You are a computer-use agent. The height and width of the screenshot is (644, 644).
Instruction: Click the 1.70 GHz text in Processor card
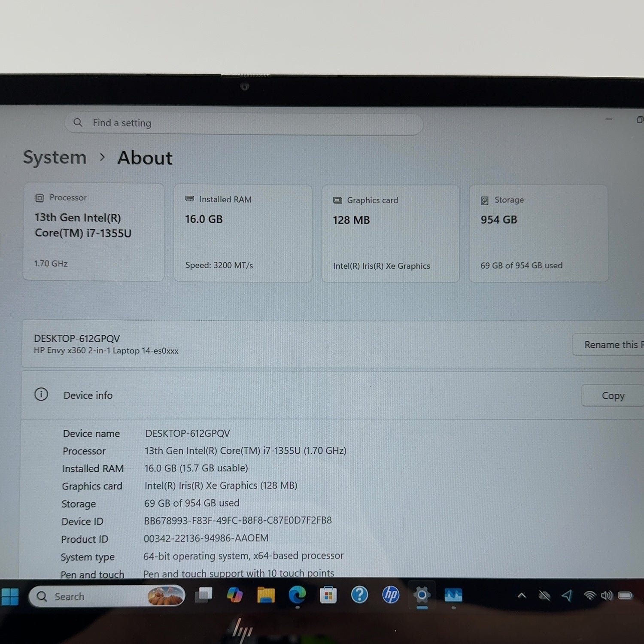[51, 264]
